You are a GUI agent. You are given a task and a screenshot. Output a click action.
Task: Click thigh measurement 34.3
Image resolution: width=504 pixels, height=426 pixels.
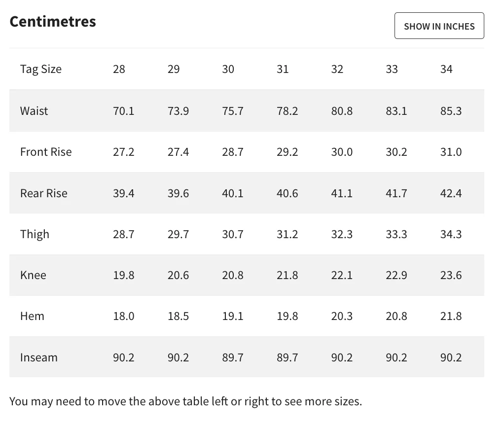[451, 234]
